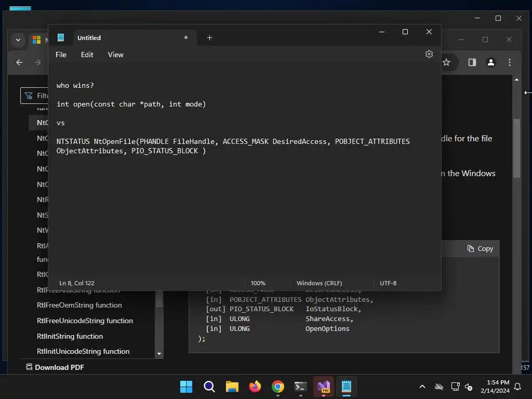This screenshot has height=399, width=532.
Task: Open the notifications bell
Action: point(518,387)
